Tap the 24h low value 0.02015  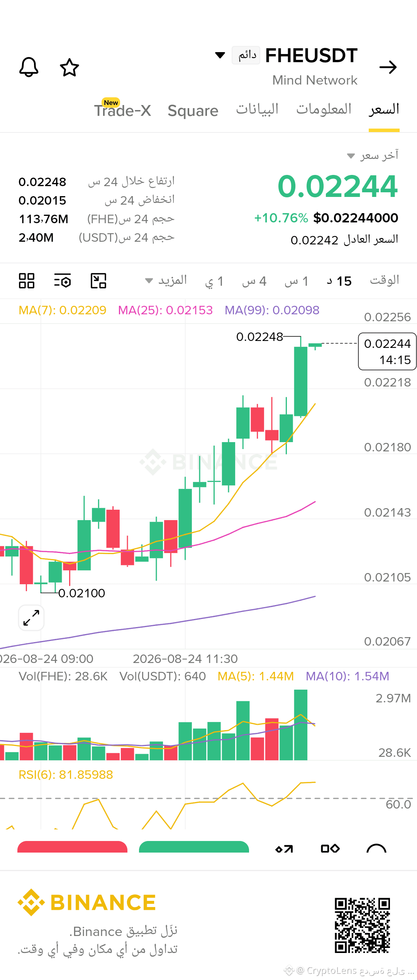point(42,200)
